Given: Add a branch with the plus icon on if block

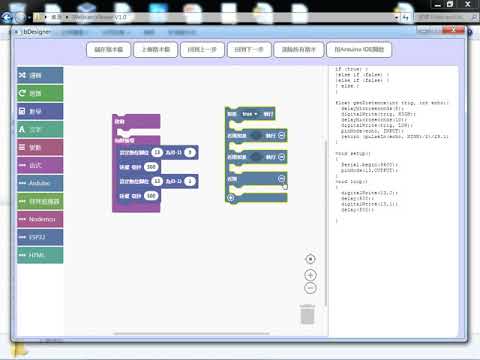Looking at the screenshot, I should tap(231, 198).
